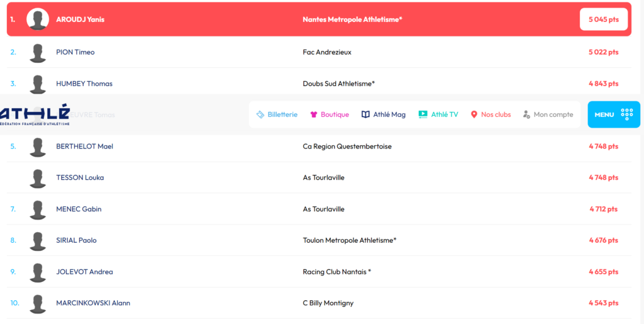Click BERTHELOT Mael's avatar icon
This screenshot has height=324, width=644.
pos(38,147)
